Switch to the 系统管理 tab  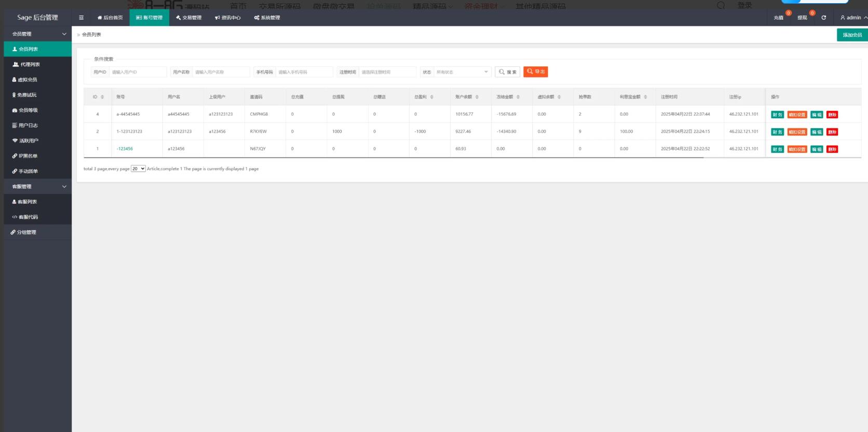267,18
